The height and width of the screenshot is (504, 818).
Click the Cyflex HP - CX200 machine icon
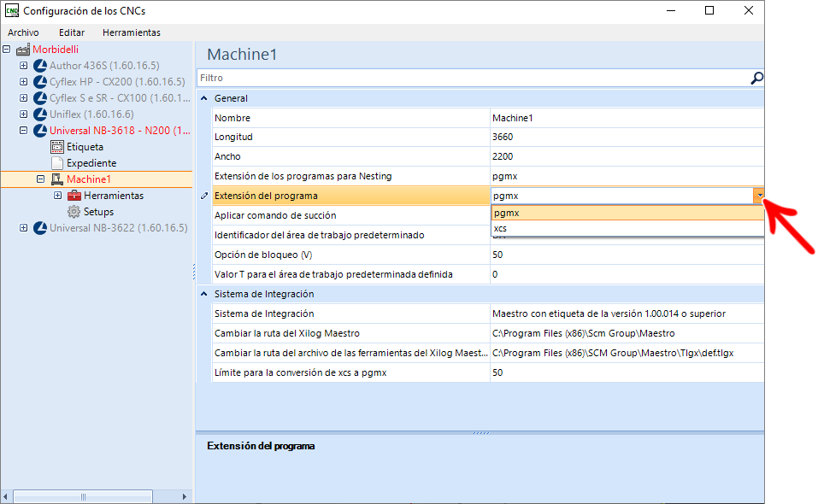pos(40,82)
